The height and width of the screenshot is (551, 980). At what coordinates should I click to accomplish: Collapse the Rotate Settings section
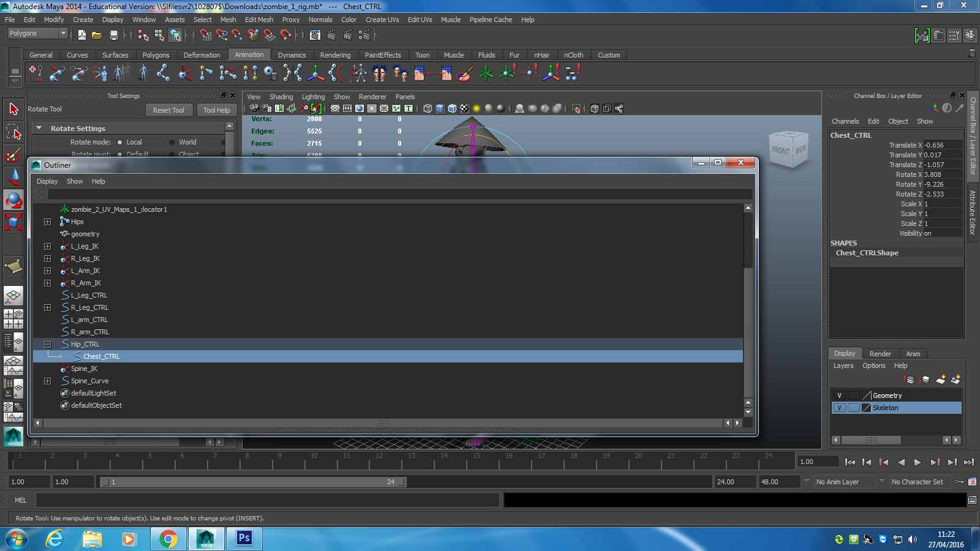(x=39, y=128)
